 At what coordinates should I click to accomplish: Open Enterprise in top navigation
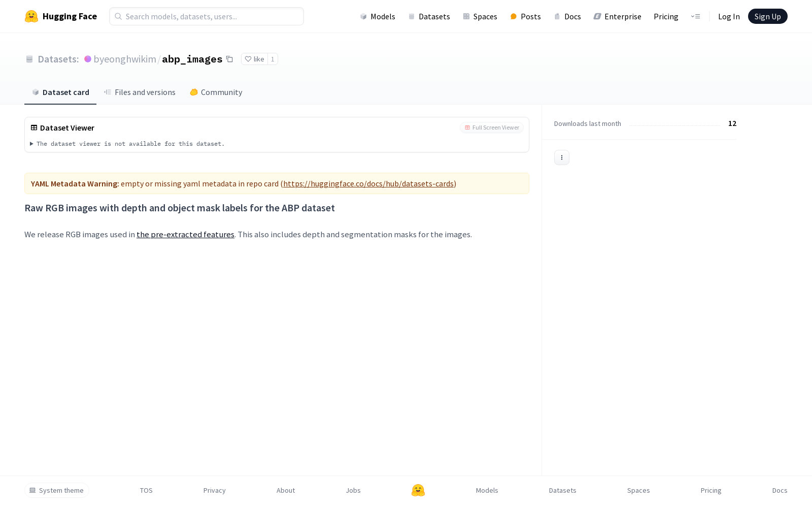[618, 16]
